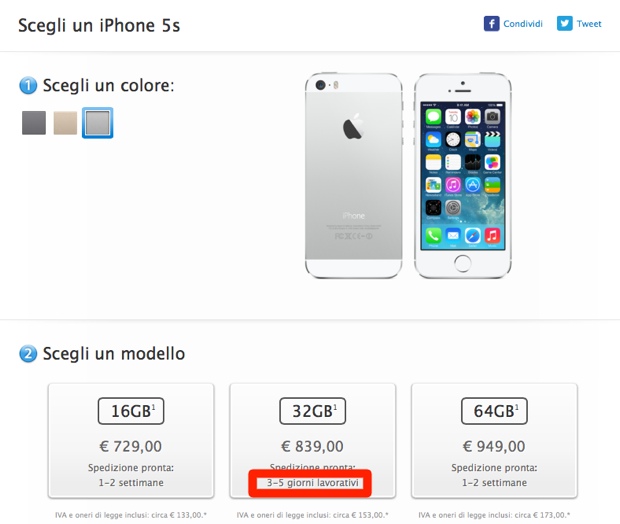This screenshot has width=620, height=524.
Task: Select the 16GB model option
Action: [x=131, y=441]
